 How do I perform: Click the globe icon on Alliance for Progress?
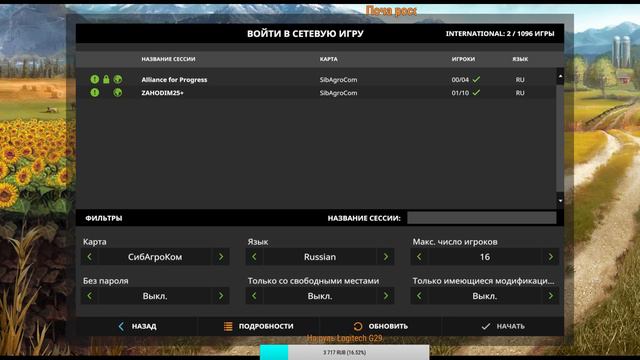point(118,79)
